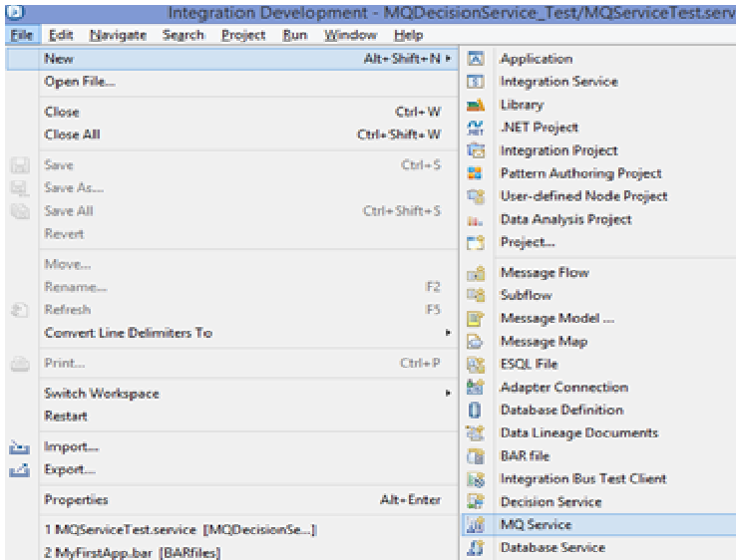Choose Message Map label in submenu
The height and width of the screenshot is (560, 736).
pyautogui.click(x=544, y=342)
